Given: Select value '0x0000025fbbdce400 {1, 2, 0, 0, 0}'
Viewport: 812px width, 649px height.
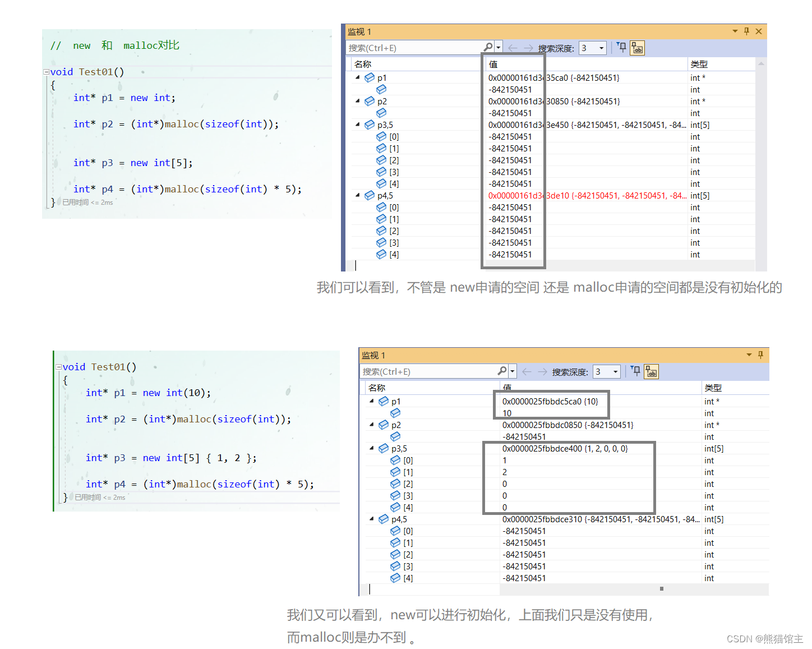Looking at the screenshot, I should pos(565,448).
